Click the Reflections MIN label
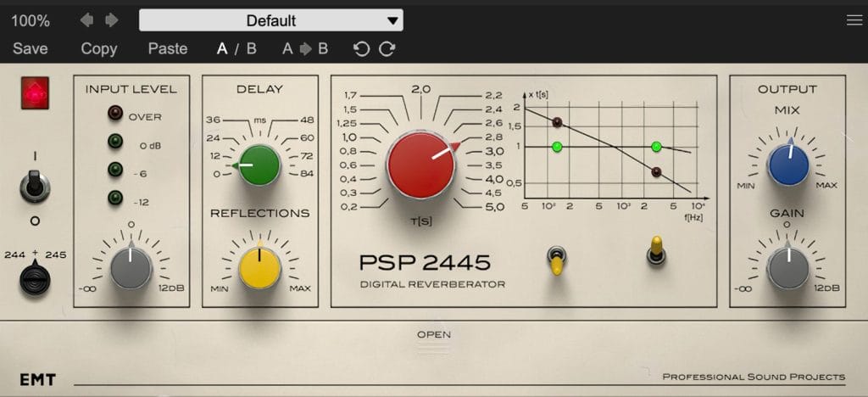The height and width of the screenshot is (397, 868). pyautogui.click(x=220, y=288)
